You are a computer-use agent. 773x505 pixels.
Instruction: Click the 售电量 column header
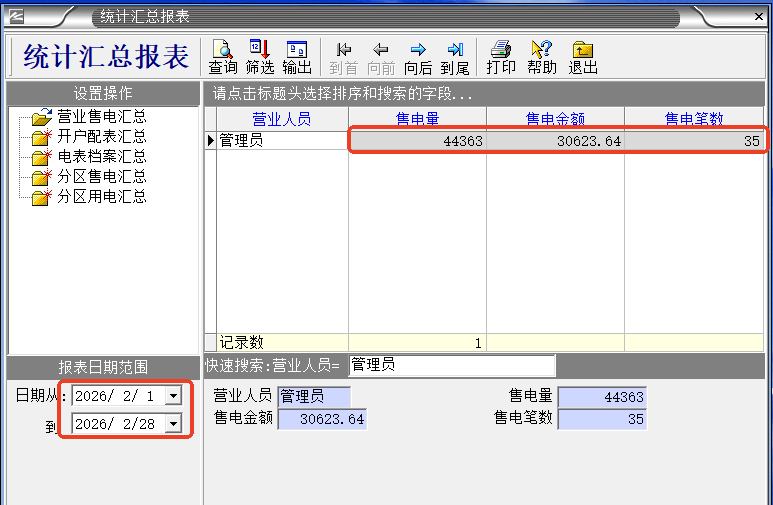[417, 119]
